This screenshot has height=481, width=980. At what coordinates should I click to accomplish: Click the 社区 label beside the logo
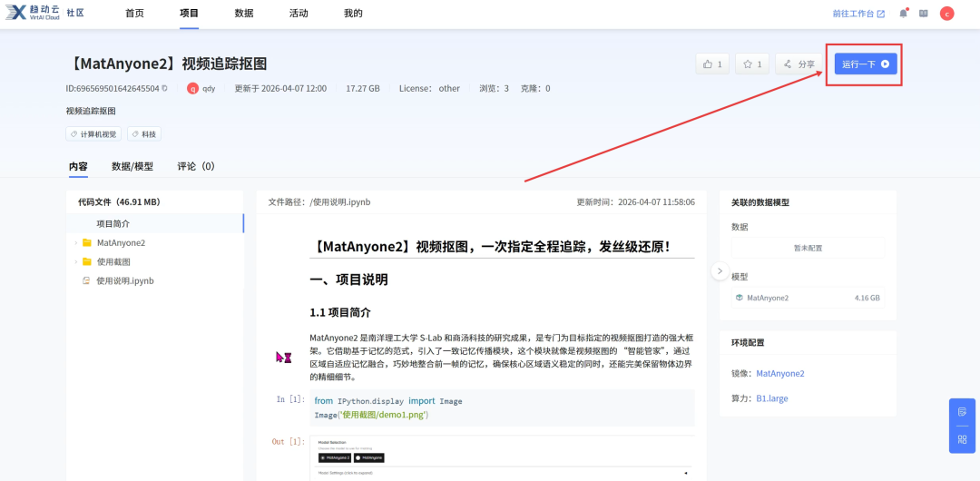tap(75, 13)
